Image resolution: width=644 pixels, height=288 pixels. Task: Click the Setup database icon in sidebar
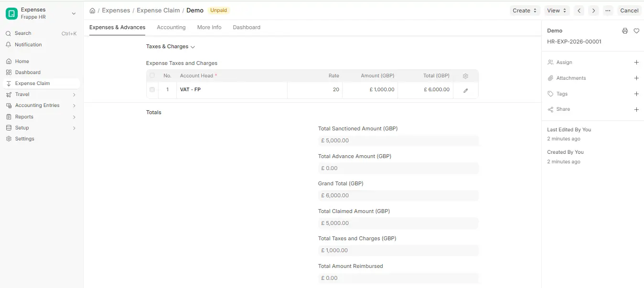pyautogui.click(x=8, y=128)
